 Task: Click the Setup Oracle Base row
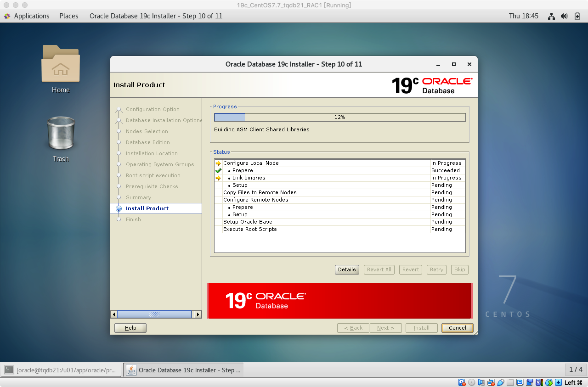point(340,222)
